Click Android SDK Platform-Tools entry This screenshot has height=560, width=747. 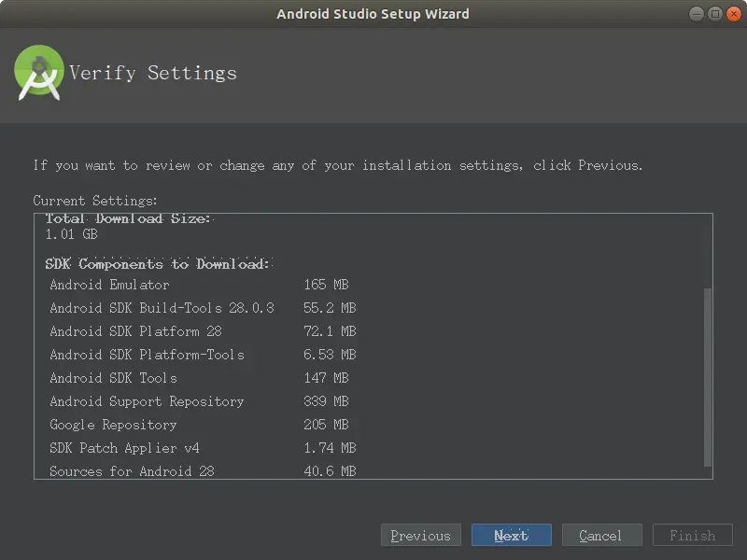pyautogui.click(x=147, y=355)
